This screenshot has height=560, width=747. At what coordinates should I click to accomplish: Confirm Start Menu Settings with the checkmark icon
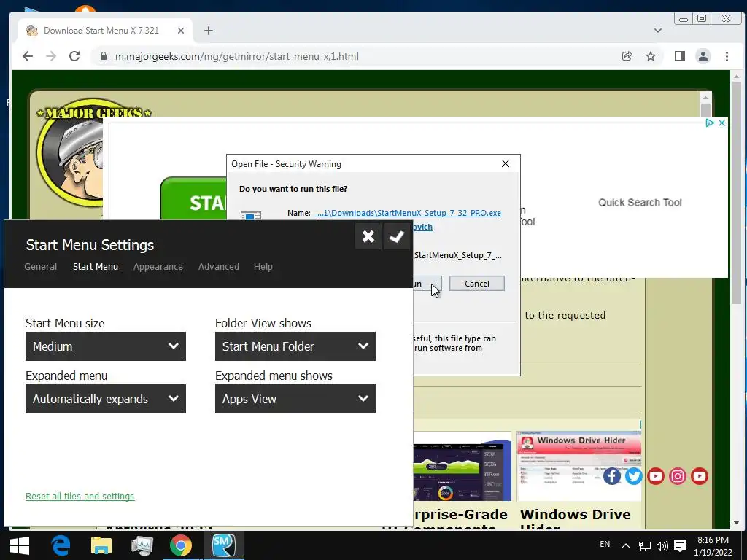click(x=397, y=236)
